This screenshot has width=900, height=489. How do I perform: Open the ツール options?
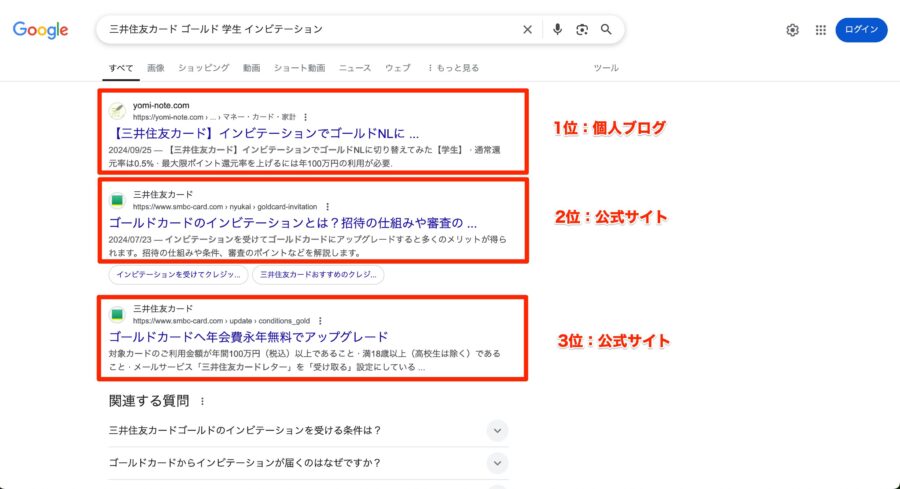[606, 68]
